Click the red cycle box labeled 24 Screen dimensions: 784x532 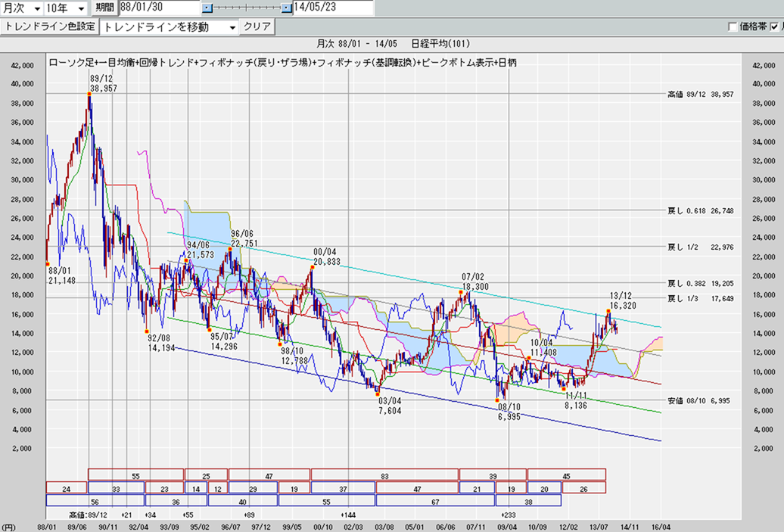pos(66,488)
